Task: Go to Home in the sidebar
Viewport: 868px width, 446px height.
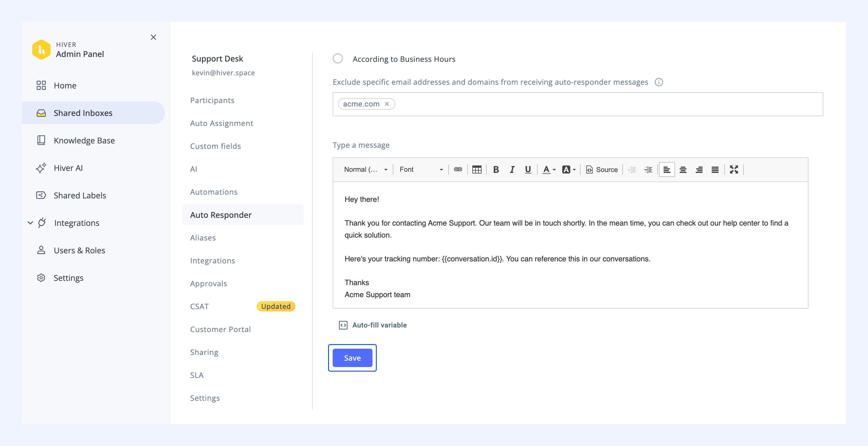Action: 65,86
